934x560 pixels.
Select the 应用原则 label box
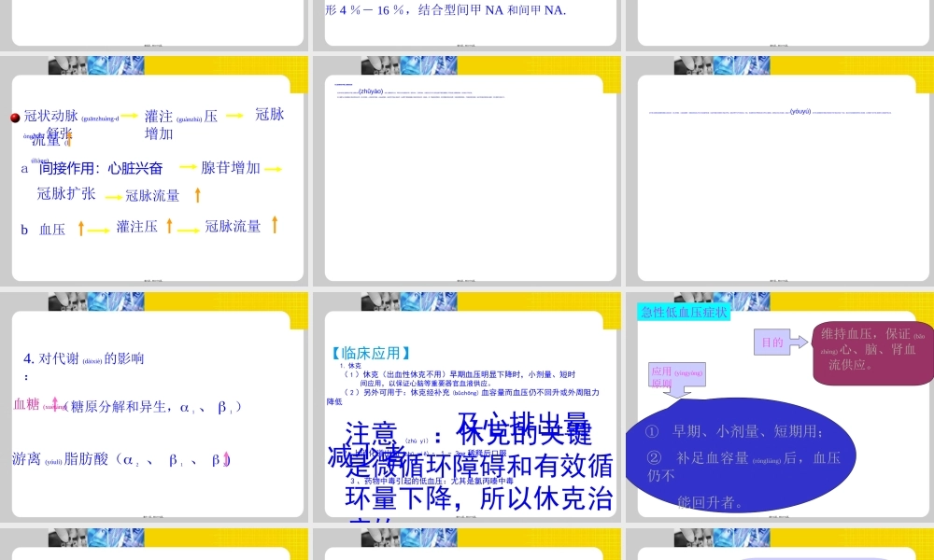click(x=677, y=373)
